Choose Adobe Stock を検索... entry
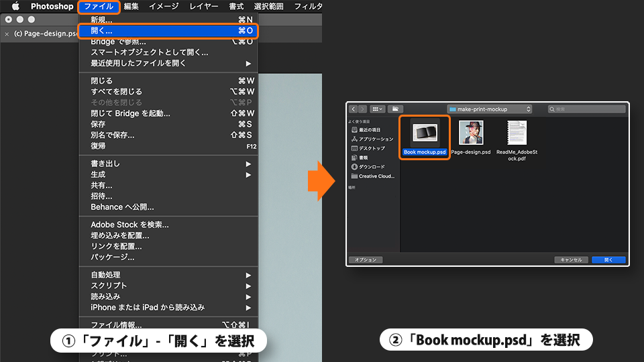Viewport: 644px width, 362px height. [168, 225]
